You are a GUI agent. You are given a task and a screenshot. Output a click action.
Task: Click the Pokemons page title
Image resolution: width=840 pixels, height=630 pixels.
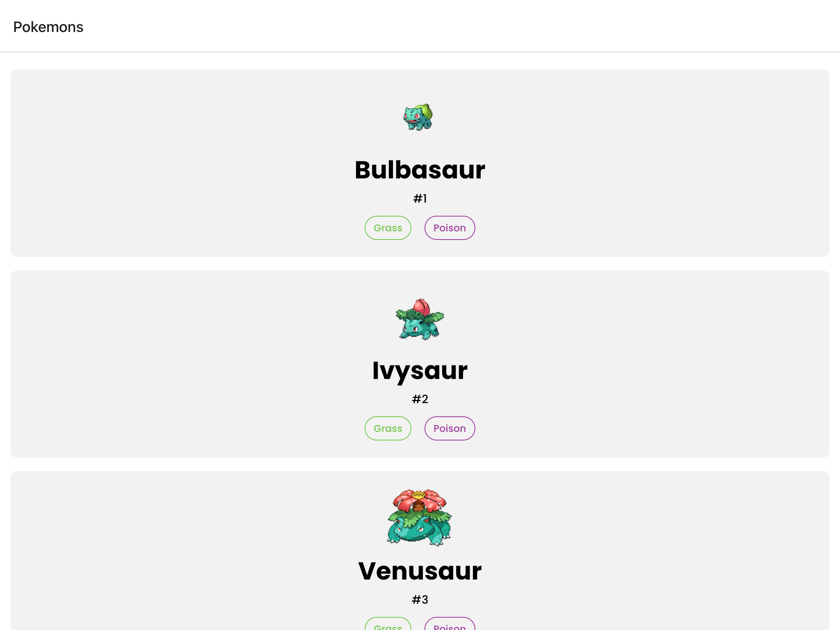click(48, 27)
